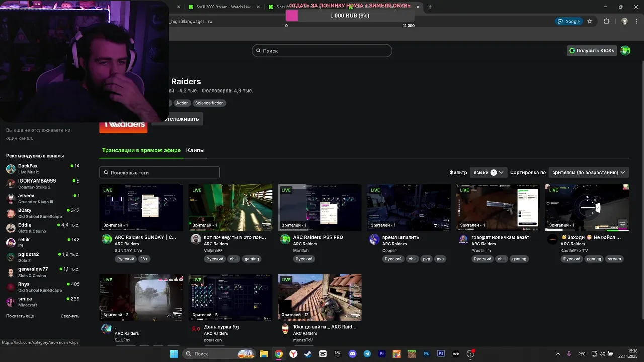Click the magnifier icon in the tags search

click(x=106, y=172)
